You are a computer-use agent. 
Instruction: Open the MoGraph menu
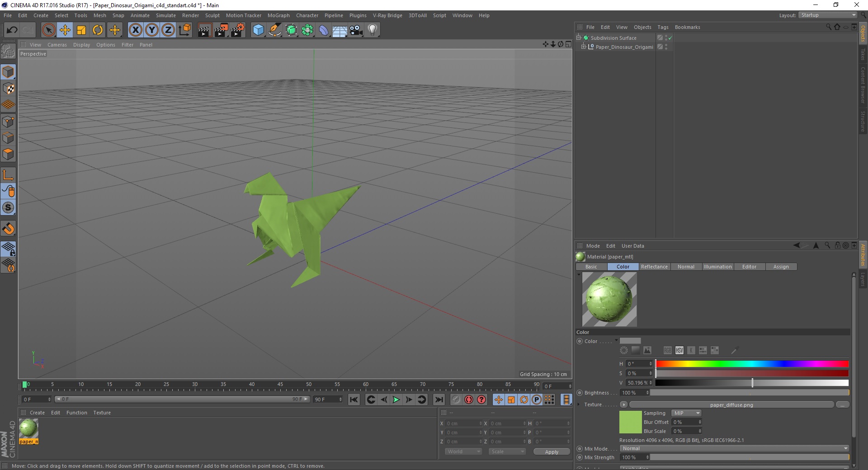[x=278, y=15]
